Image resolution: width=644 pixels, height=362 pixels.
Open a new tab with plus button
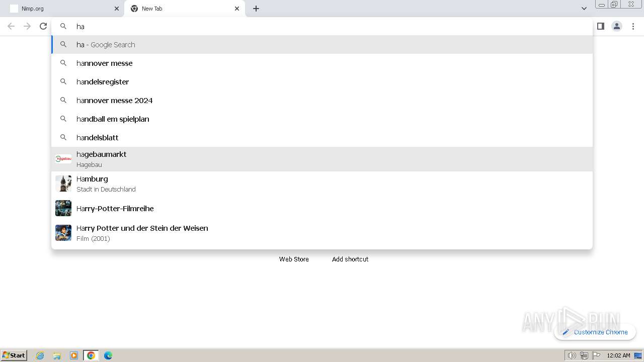click(x=256, y=9)
